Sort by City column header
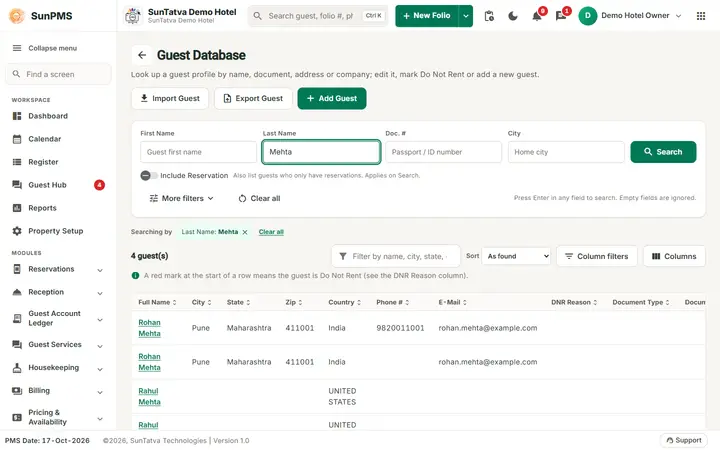720x450 pixels. tap(201, 302)
